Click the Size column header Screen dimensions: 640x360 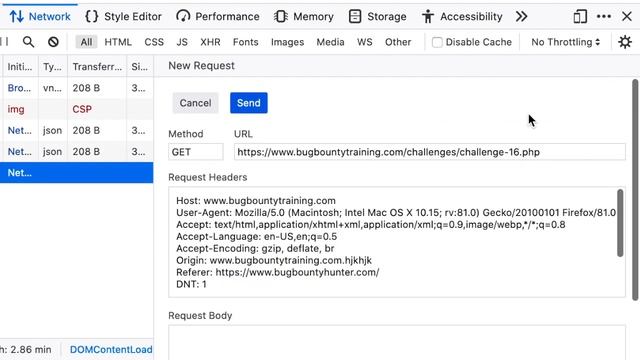[x=140, y=67]
